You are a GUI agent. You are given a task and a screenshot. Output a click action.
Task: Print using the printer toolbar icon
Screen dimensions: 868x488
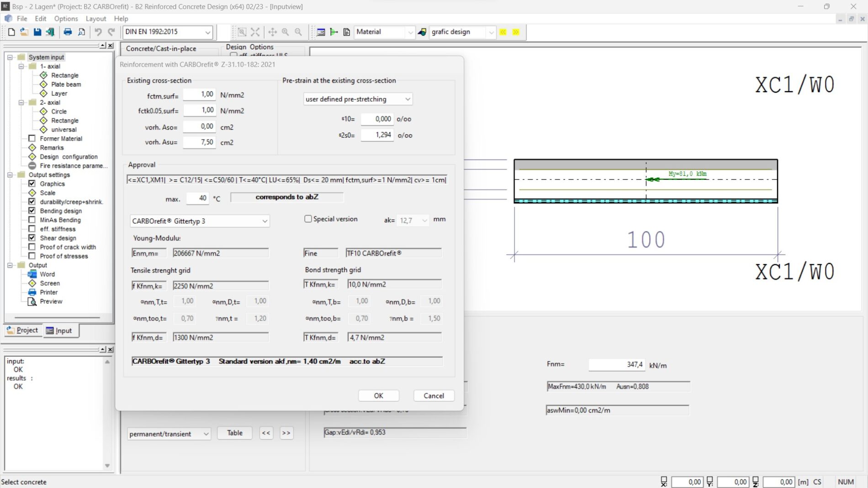point(68,32)
